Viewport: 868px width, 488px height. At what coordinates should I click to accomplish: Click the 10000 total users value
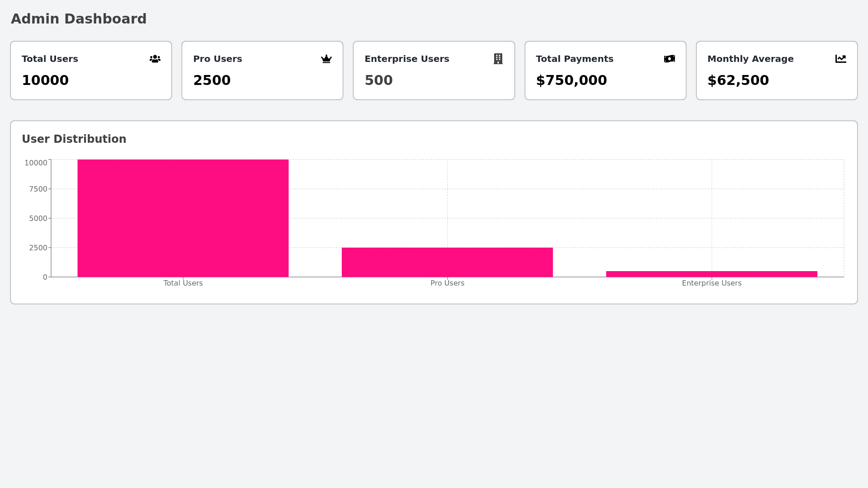pos(45,80)
